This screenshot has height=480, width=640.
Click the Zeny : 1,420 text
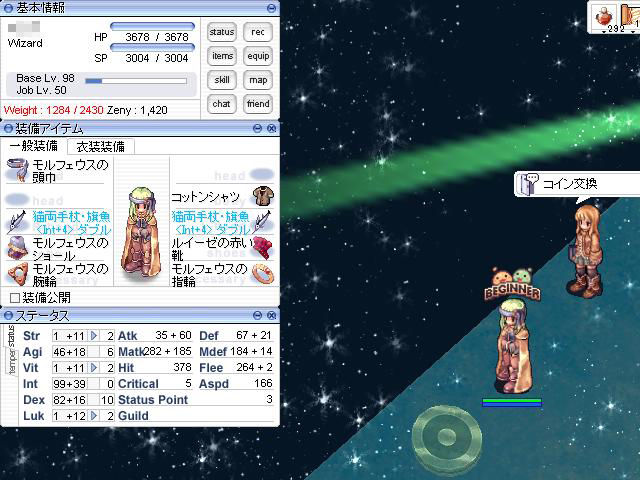point(137,110)
